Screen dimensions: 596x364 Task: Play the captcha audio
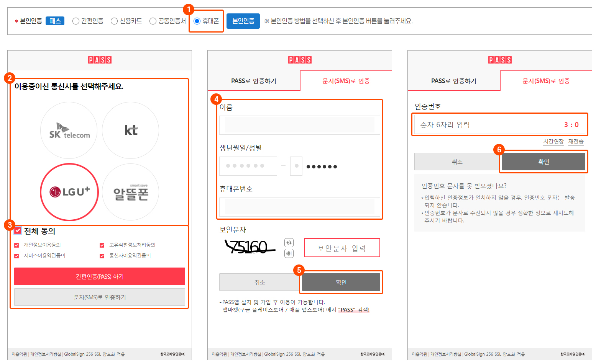(x=289, y=253)
